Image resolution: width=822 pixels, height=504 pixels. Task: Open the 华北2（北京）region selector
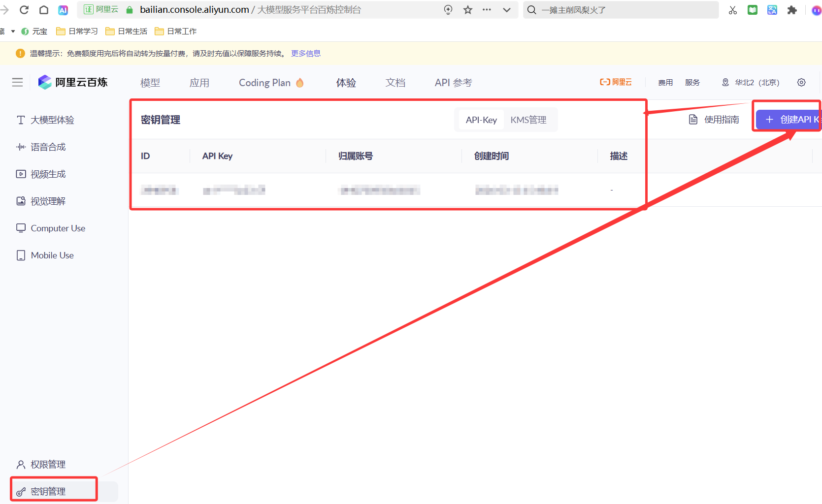click(x=750, y=82)
